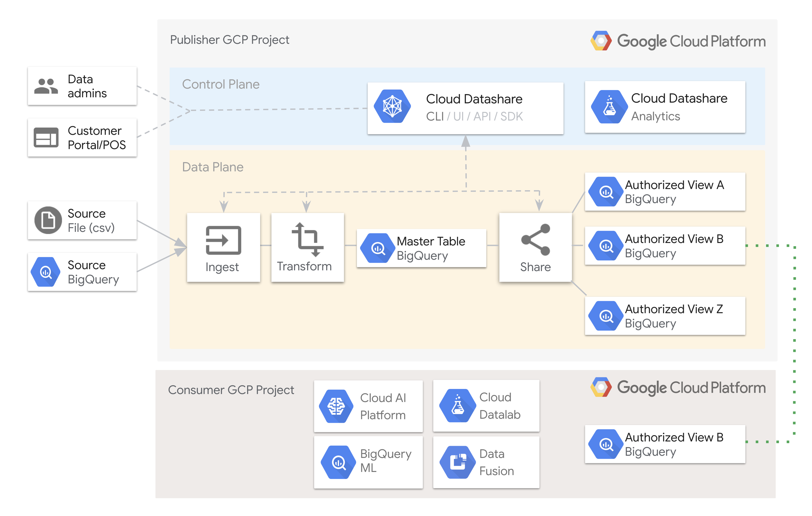This screenshot has width=812, height=516.
Task: Click the Data Fusion hexagon icon
Action: [x=458, y=462]
